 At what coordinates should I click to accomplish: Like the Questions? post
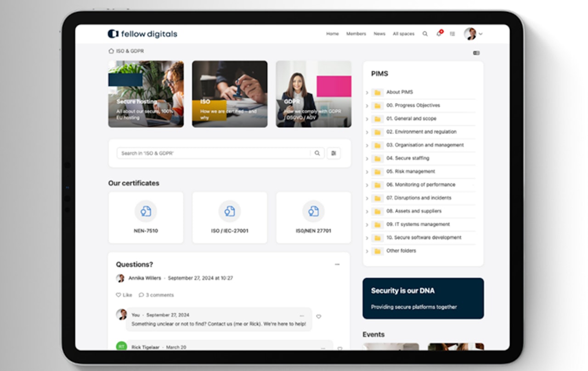click(124, 295)
